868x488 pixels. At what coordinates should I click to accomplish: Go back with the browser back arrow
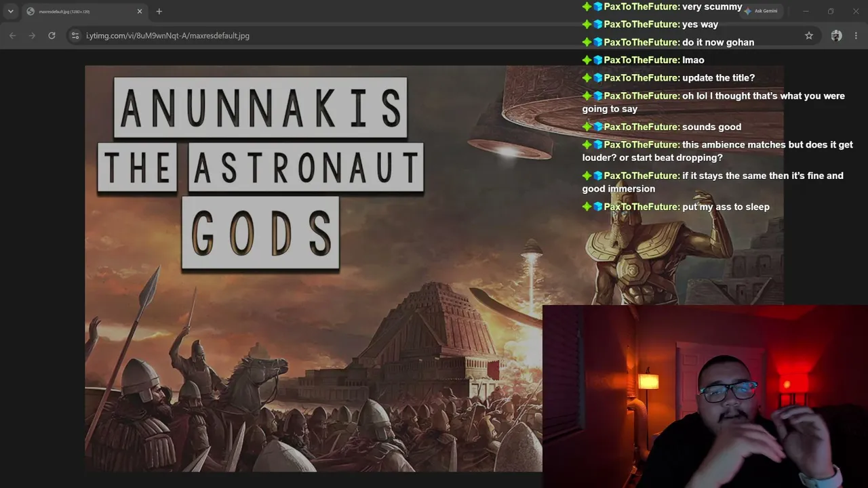click(x=13, y=36)
